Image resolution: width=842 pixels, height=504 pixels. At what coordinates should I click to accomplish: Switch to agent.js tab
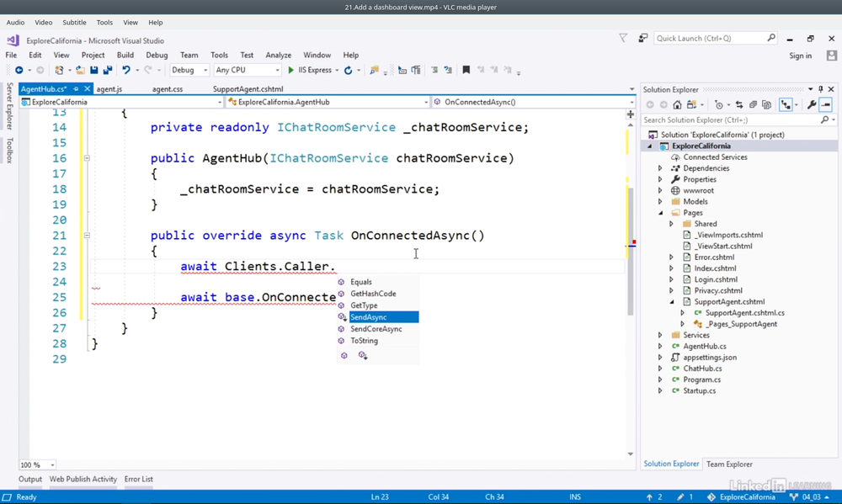point(109,89)
